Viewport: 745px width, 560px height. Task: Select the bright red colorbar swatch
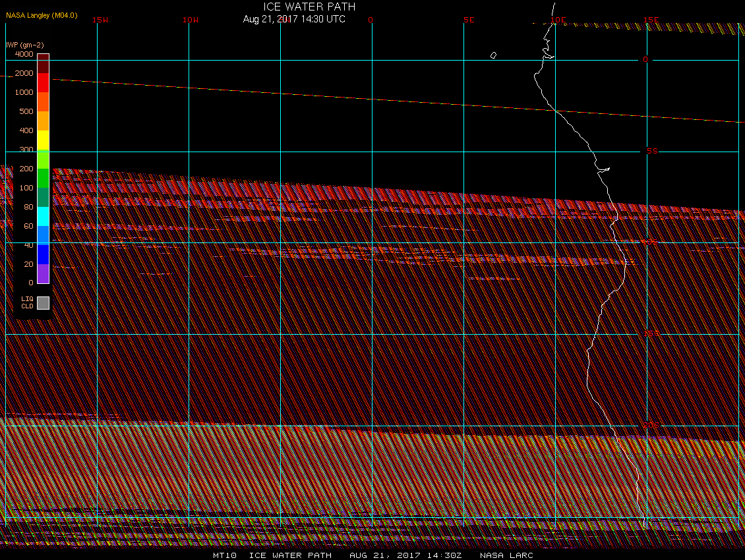(x=43, y=82)
